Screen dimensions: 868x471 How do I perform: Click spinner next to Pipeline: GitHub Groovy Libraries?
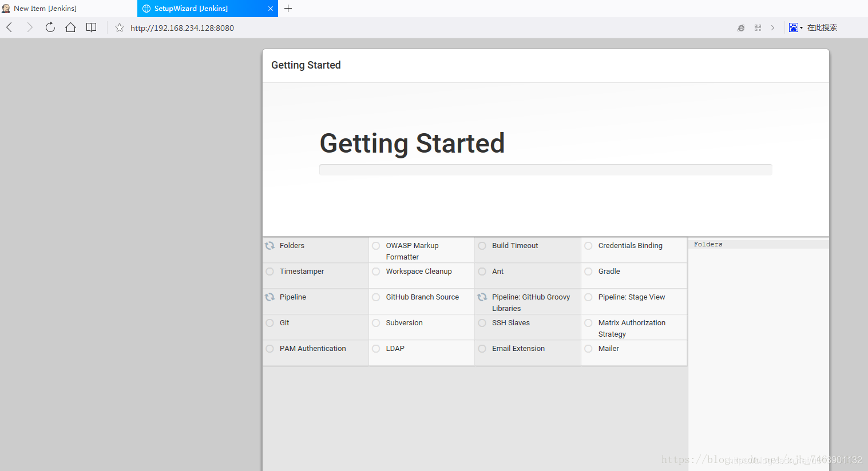[482, 297]
